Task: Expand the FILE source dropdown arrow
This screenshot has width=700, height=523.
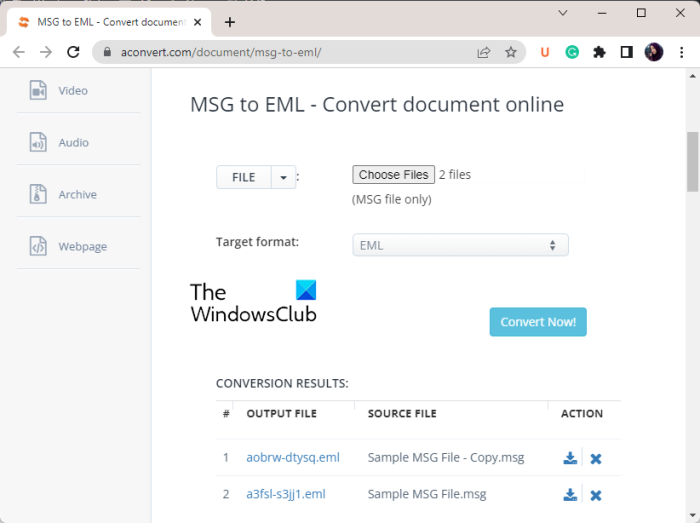Action: click(283, 177)
